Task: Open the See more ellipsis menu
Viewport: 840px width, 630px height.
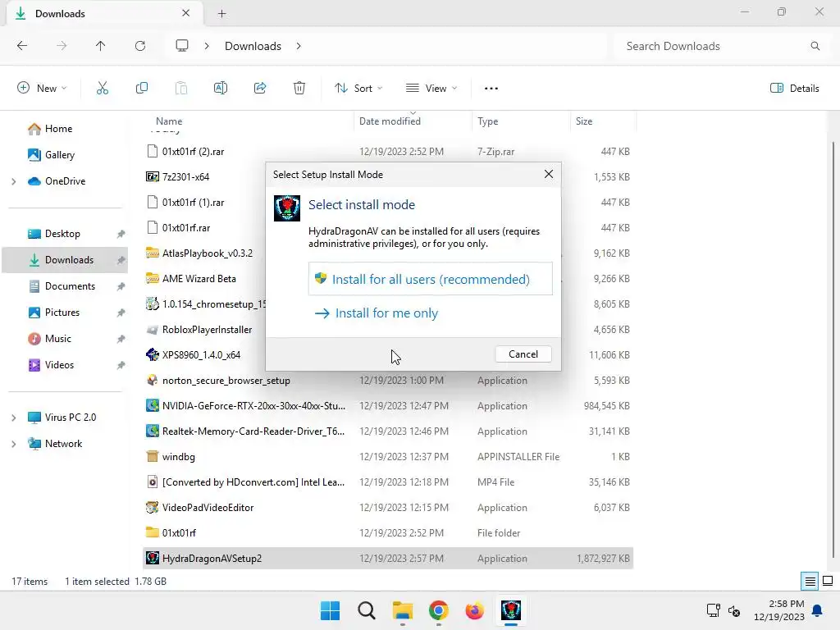Action: [x=491, y=89]
